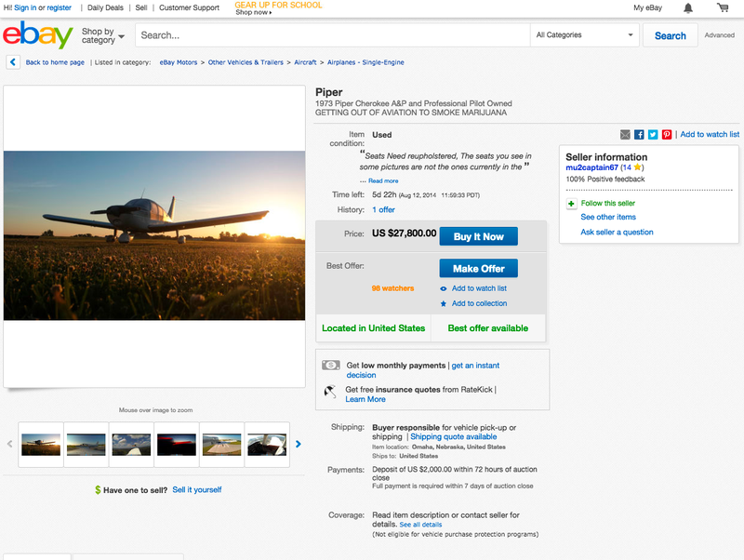The image size is (744, 560).
Task: Click Back to home page link
Action: 55,62
